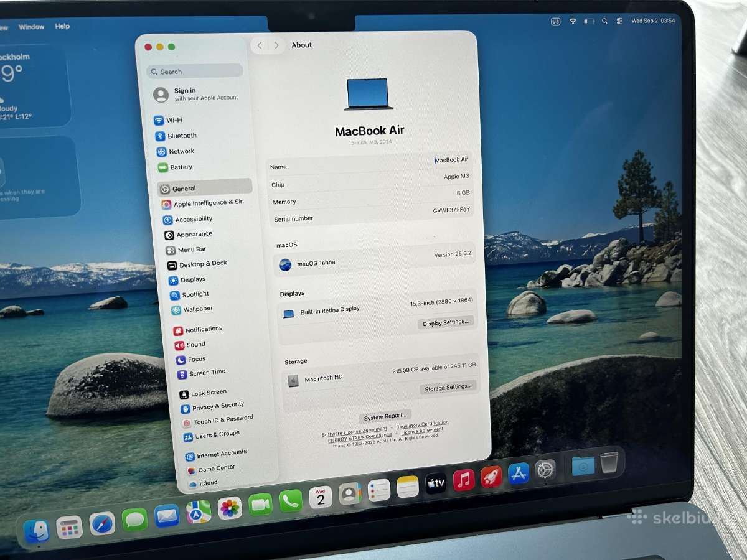This screenshot has height=560, width=747.
Task: Open Accessibility settings
Action: pos(187,219)
